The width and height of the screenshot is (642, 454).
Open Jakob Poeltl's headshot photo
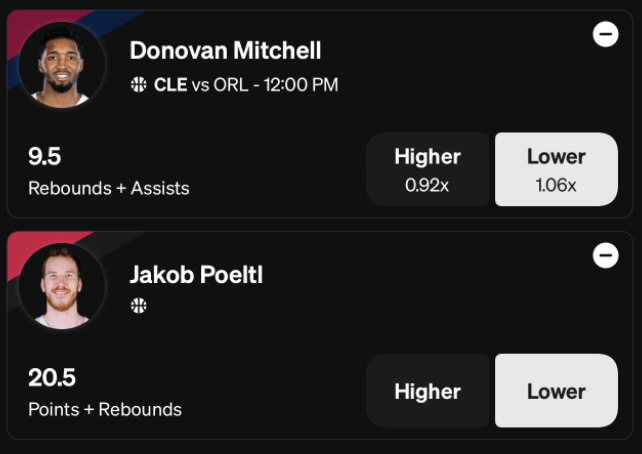coord(62,286)
